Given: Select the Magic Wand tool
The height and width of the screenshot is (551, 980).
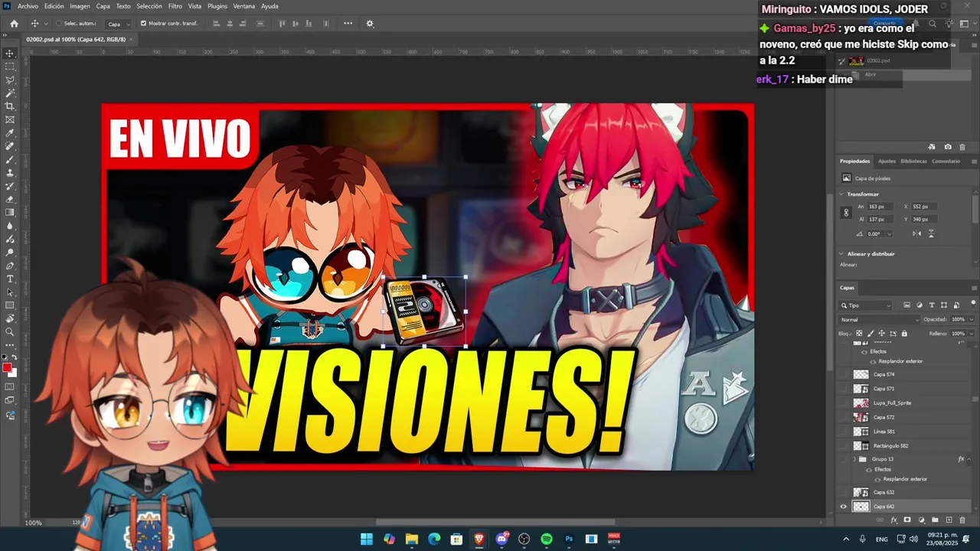Looking at the screenshot, I should tap(10, 93).
